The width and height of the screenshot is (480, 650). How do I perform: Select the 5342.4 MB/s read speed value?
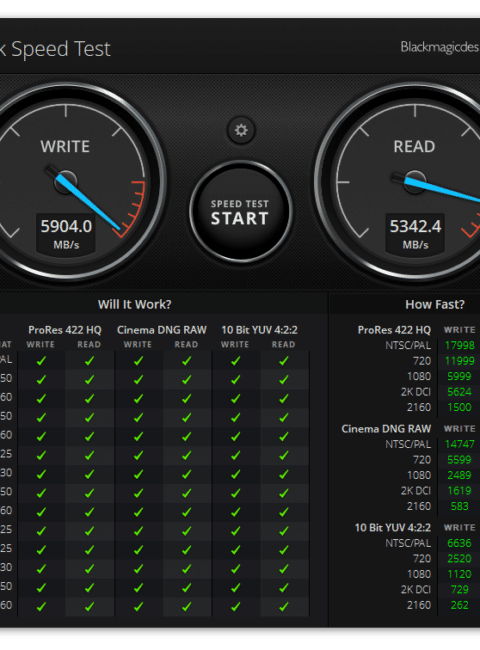(x=415, y=227)
